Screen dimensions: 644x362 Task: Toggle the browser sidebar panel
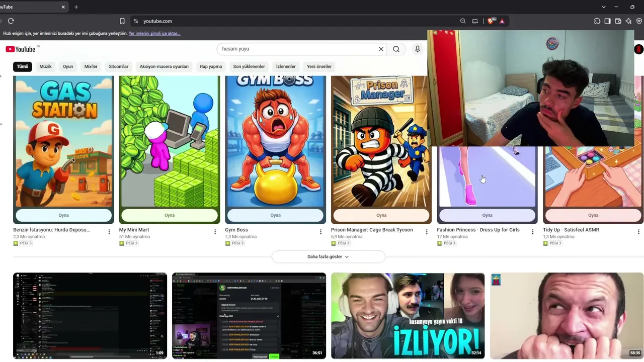click(x=608, y=21)
